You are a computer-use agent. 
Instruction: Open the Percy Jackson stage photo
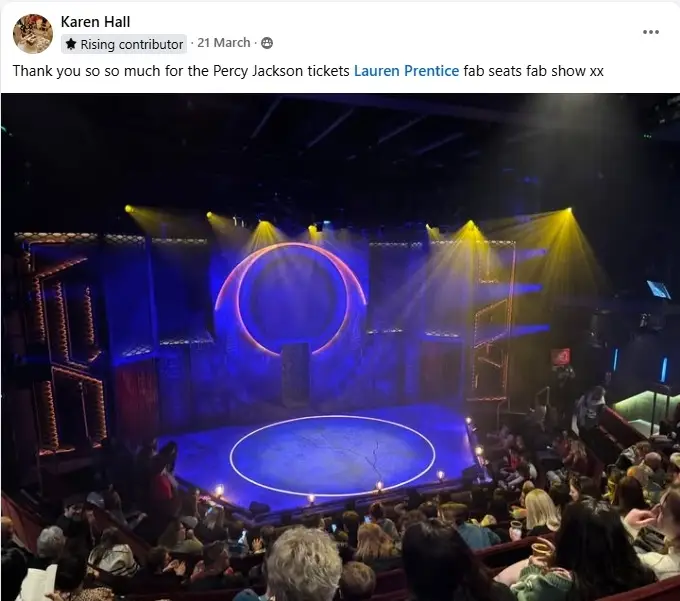point(340,347)
